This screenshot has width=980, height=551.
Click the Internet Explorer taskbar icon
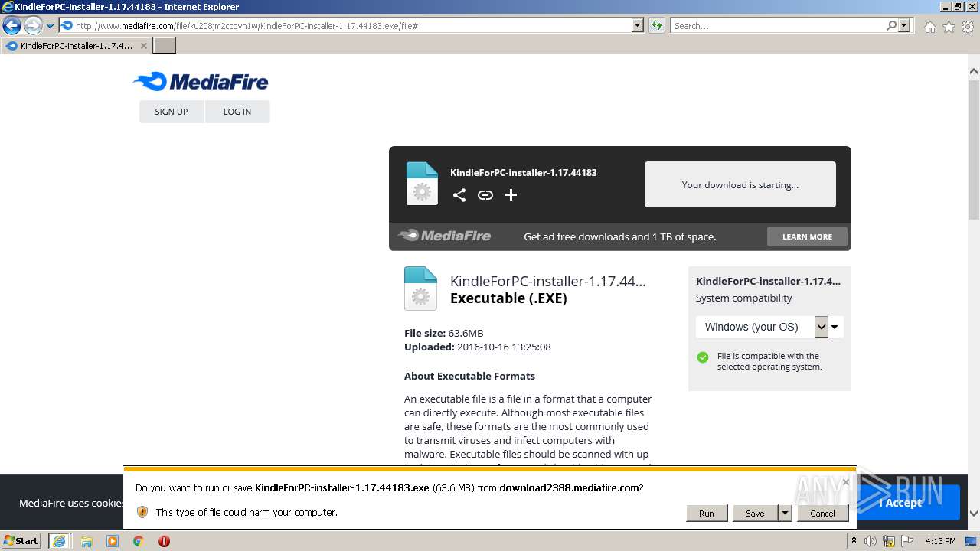point(60,541)
